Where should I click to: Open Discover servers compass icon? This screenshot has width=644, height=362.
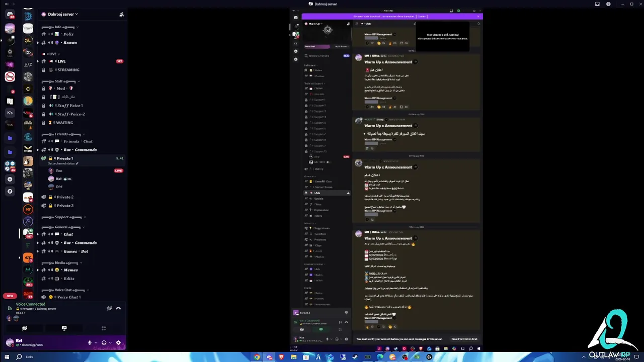coord(10,192)
